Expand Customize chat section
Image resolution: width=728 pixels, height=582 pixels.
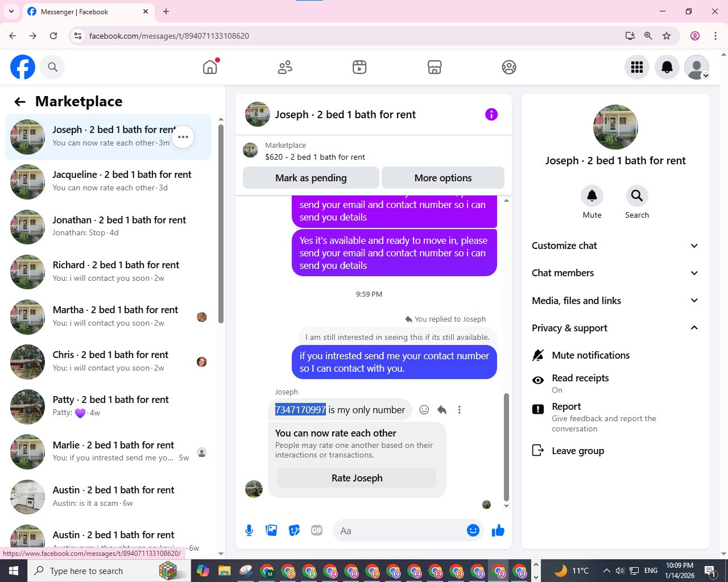click(x=615, y=246)
